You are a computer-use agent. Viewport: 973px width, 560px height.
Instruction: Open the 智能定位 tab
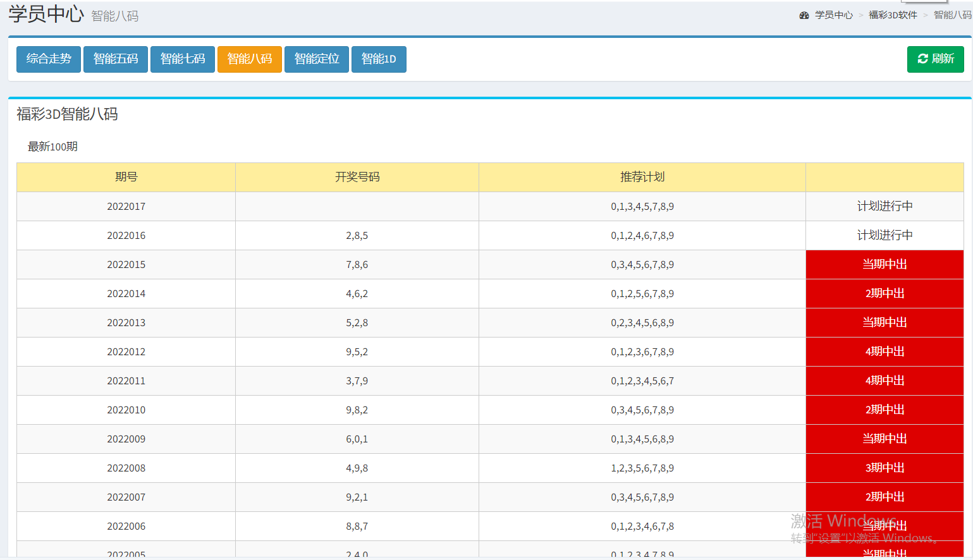(317, 59)
